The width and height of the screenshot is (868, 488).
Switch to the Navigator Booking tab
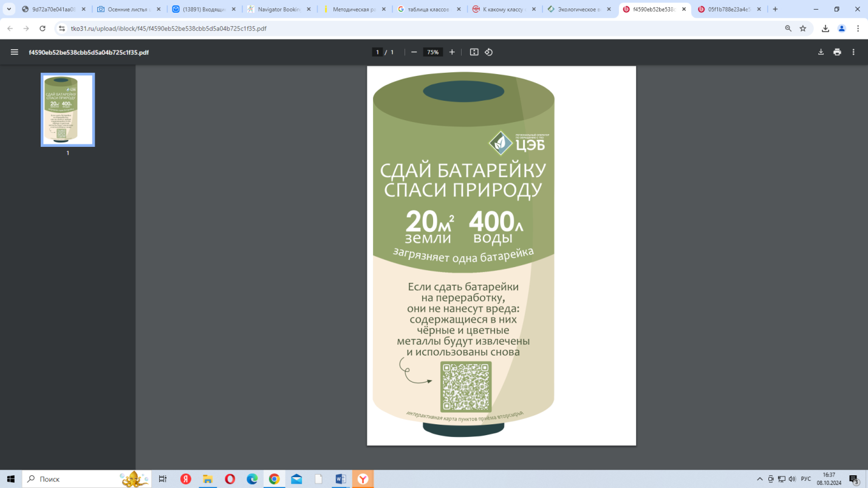279,10
